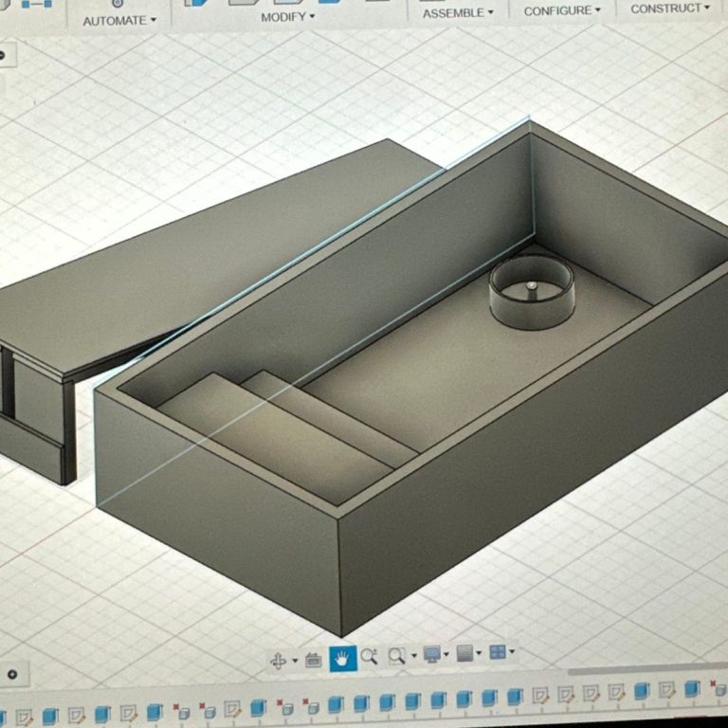The width and height of the screenshot is (728, 728).
Task: Select the Look At camera icon
Action: click(313, 659)
